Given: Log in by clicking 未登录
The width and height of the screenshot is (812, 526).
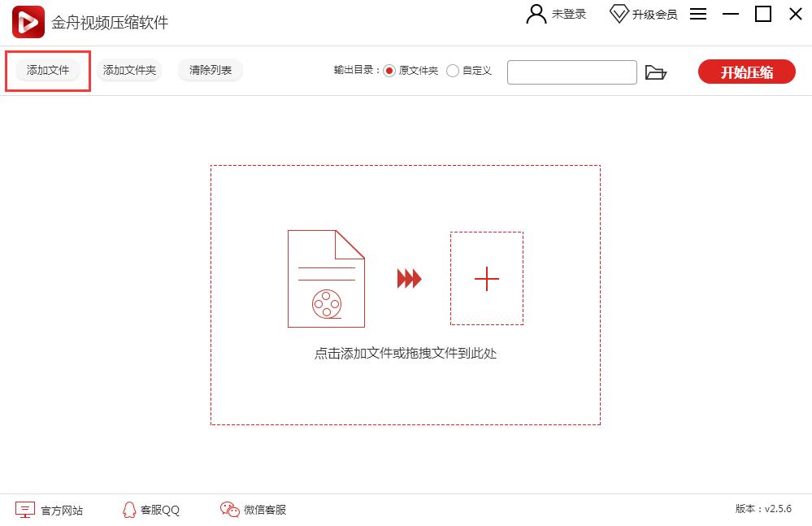Looking at the screenshot, I should point(569,13).
